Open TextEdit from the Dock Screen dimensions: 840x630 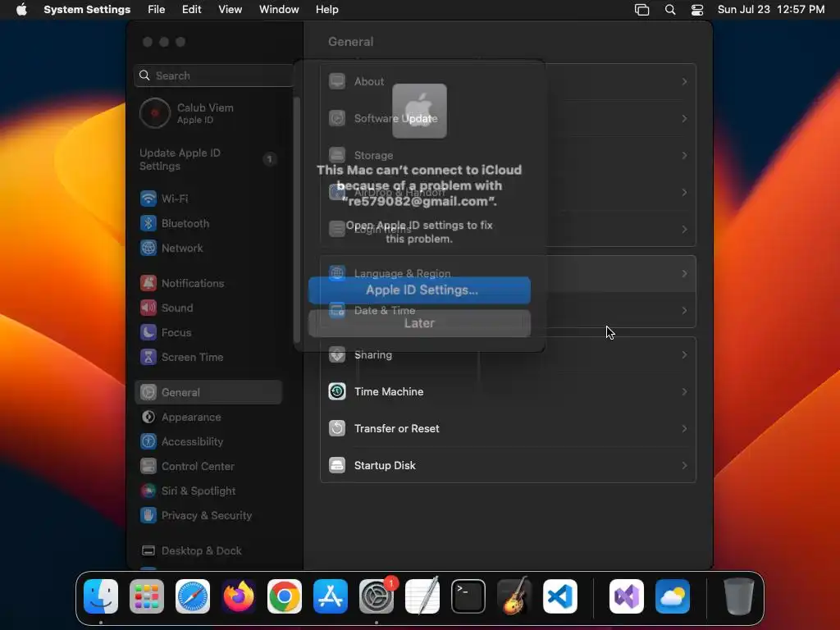[x=422, y=596]
